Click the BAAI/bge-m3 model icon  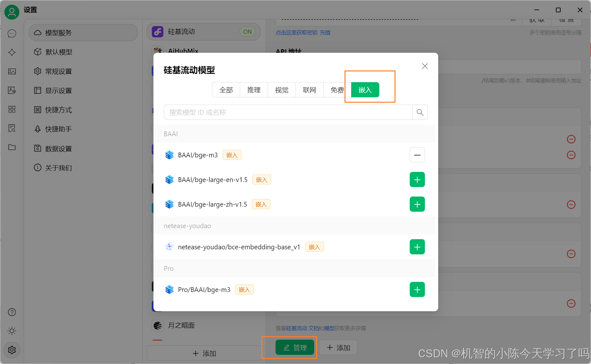click(x=170, y=155)
